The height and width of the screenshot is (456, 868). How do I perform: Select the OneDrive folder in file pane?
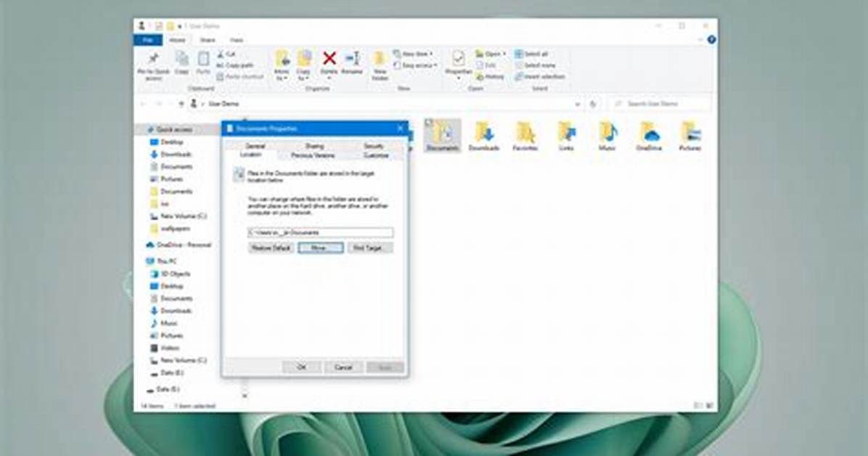(x=649, y=135)
